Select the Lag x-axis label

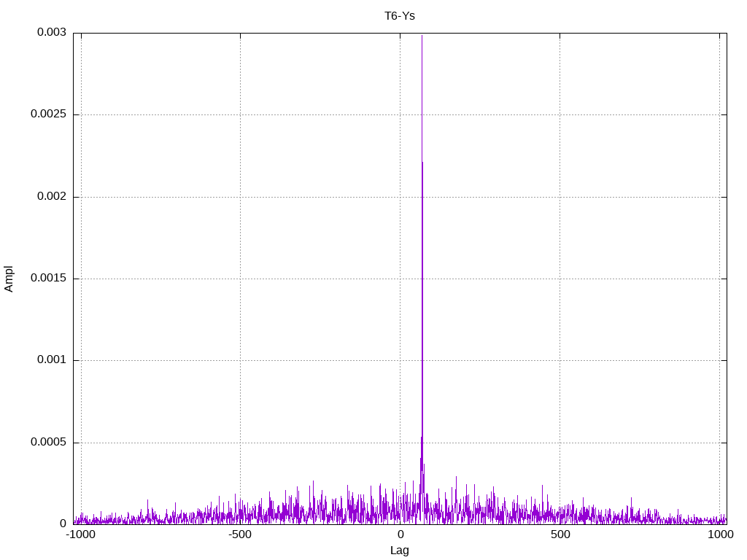pyautogui.click(x=399, y=551)
